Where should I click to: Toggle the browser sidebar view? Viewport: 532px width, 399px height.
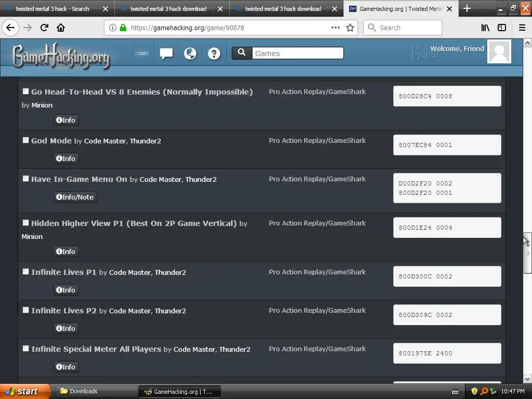coord(502,28)
